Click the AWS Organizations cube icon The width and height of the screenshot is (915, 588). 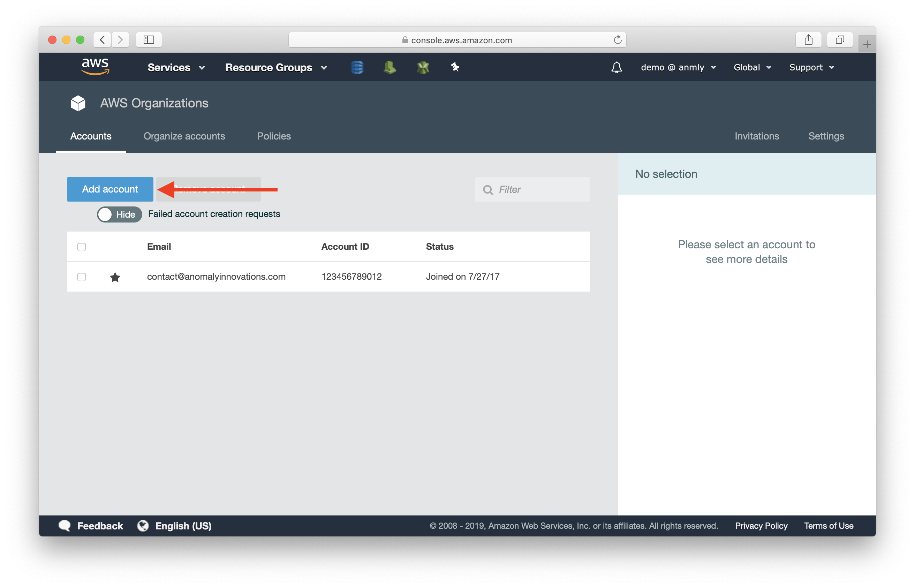77,103
